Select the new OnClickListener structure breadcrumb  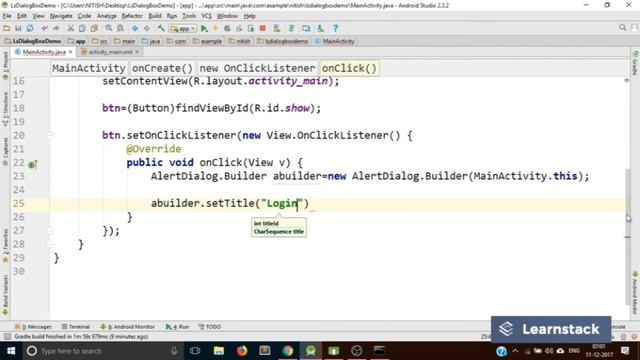point(257,68)
